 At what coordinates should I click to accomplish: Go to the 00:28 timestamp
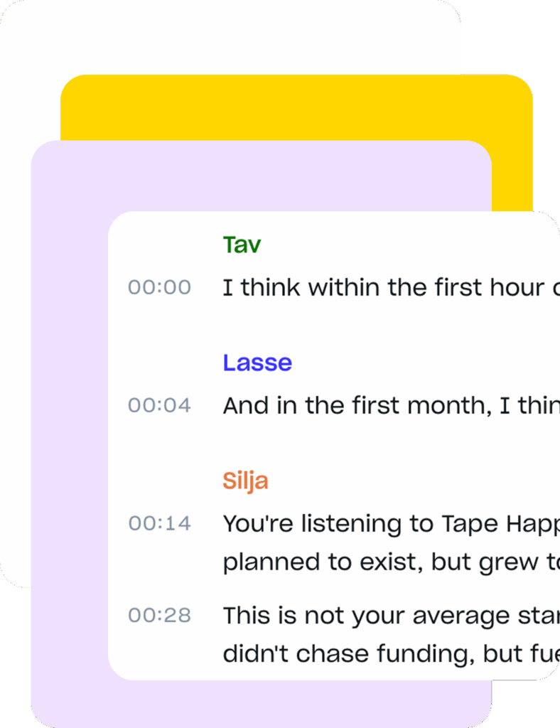click(x=159, y=615)
